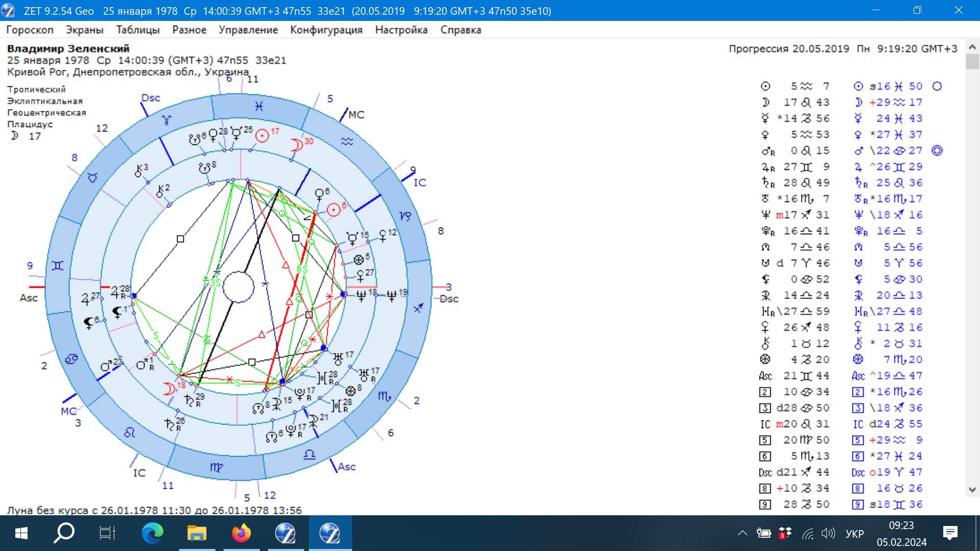Click the ZET app icon in the title bar
The image size is (980, 551).
[x=9, y=10]
